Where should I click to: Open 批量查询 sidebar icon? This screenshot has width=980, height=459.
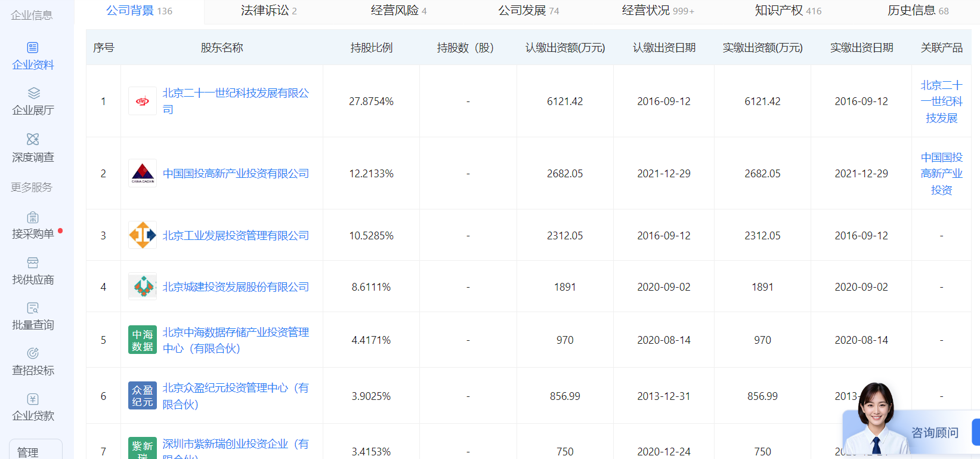point(33,308)
